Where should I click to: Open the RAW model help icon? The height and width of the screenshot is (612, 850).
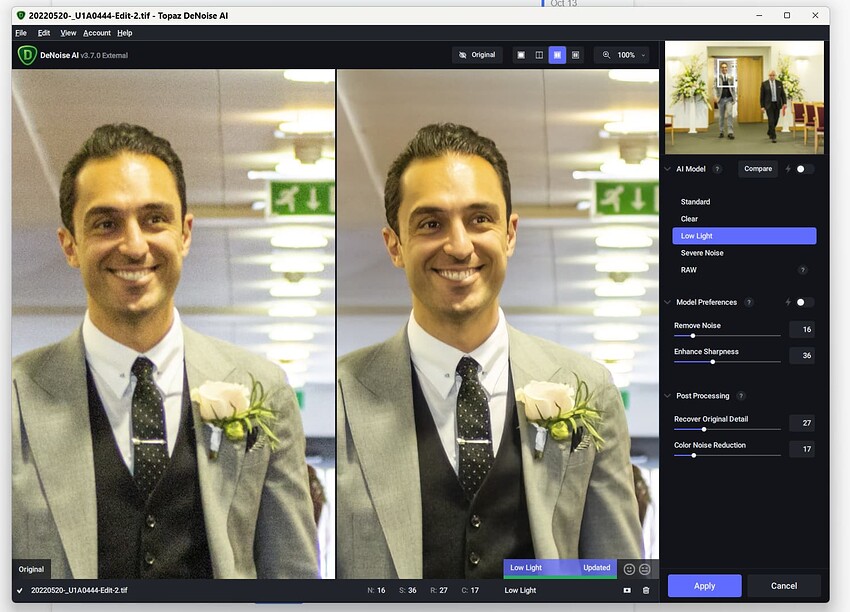(x=803, y=270)
